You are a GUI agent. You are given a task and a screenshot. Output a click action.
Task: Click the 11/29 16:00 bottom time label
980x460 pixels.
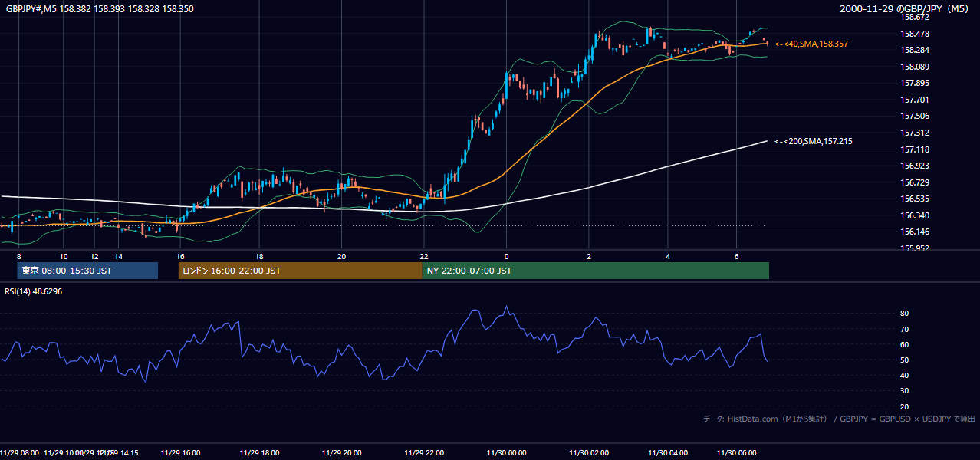180,452
